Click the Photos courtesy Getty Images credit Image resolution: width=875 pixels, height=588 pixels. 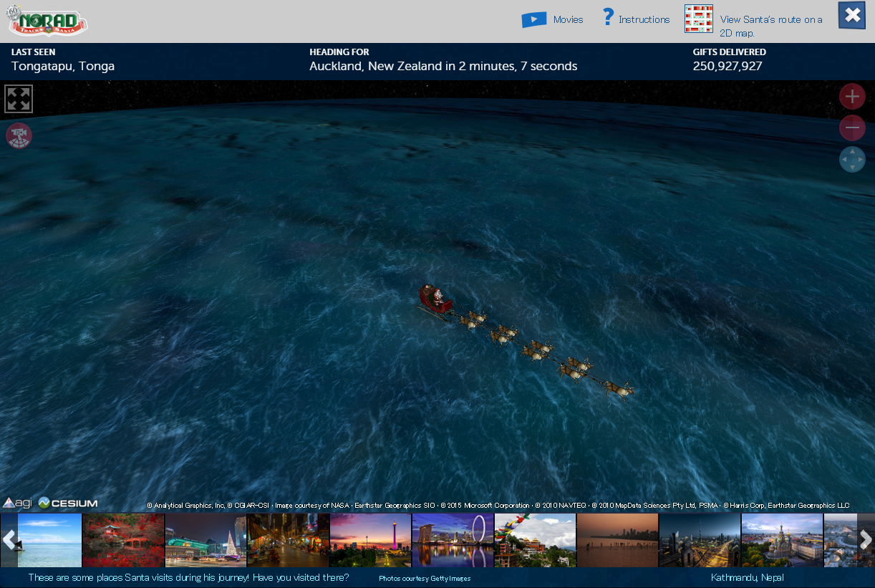425,578
